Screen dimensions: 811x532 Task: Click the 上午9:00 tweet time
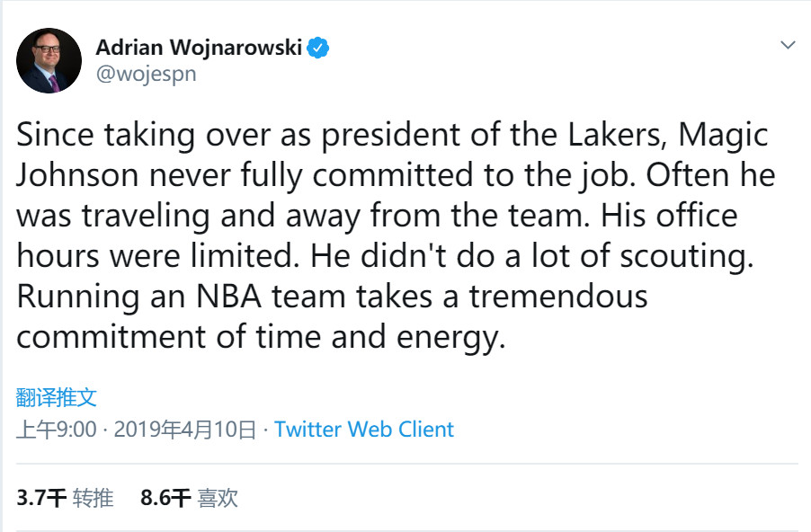[56, 429]
